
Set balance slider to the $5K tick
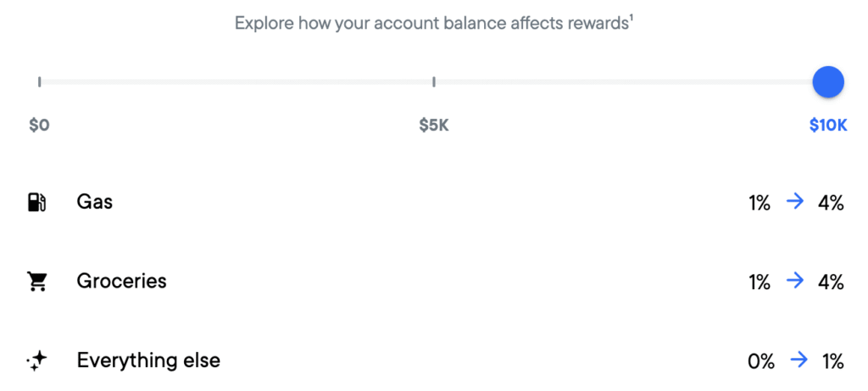click(x=434, y=82)
